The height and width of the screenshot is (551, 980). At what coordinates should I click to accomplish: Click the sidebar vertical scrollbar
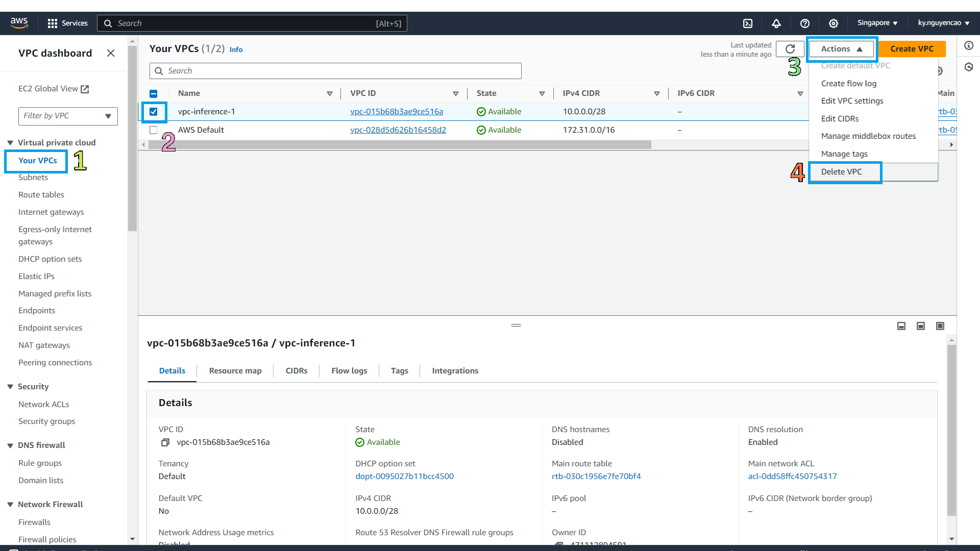click(133, 139)
